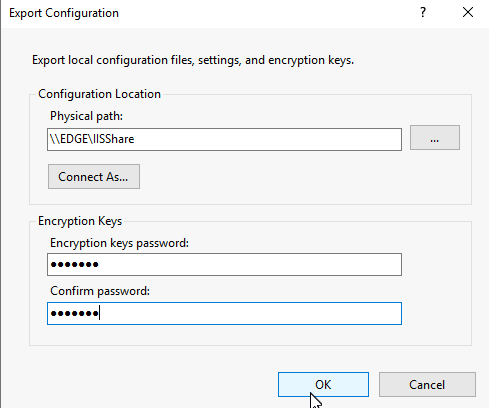Click the question mark help icon
489x408 pixels.
pyautogui.click(x=423, y=13)
